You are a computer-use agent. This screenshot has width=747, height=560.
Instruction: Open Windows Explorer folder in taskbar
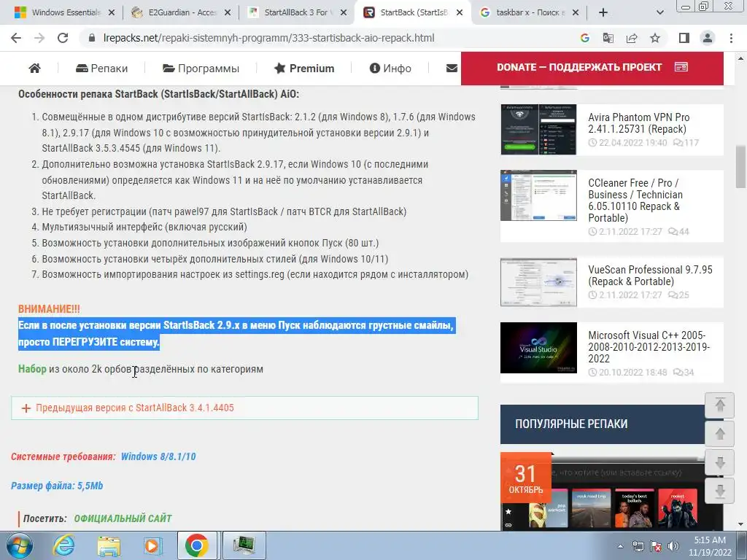[109, 545]
